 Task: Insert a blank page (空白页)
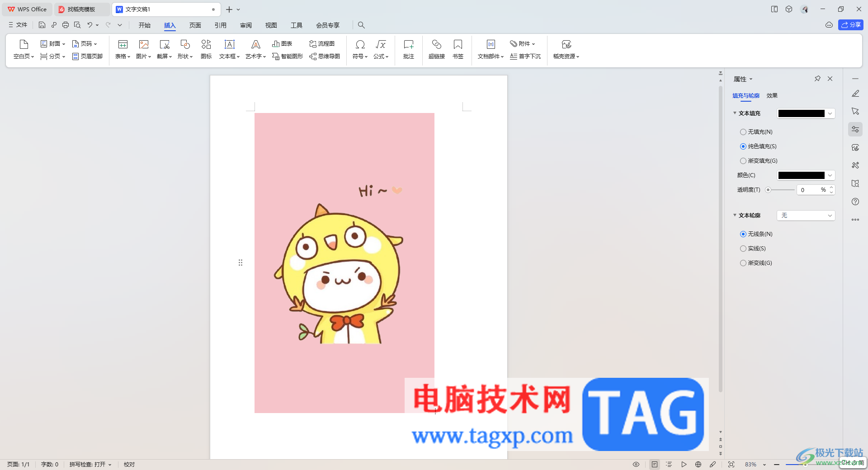tap(24, 50)
